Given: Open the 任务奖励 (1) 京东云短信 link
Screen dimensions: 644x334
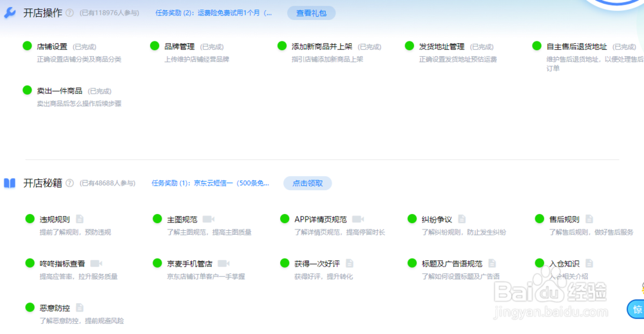Looking at the screenshot, I should click(x=211, y=183).
